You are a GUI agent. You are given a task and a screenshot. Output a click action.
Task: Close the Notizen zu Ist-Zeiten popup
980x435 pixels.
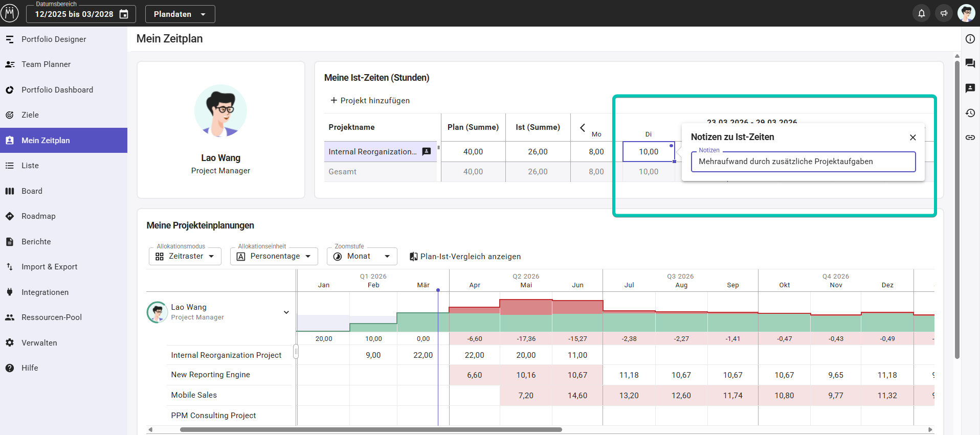912,138
